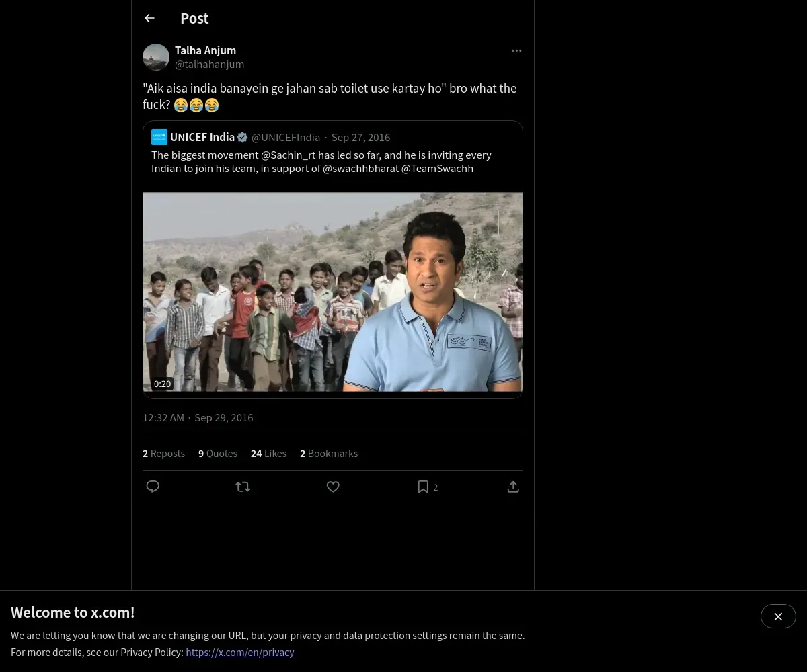Play the Sachin Tendulkar video thumbnail
807x672 pixels.
[x=333, y=292]
